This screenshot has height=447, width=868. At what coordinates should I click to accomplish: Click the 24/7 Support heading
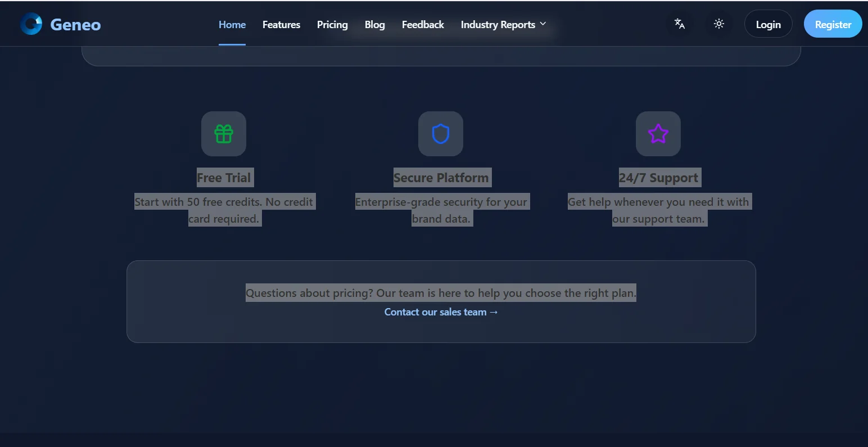(x=658, y=178)
